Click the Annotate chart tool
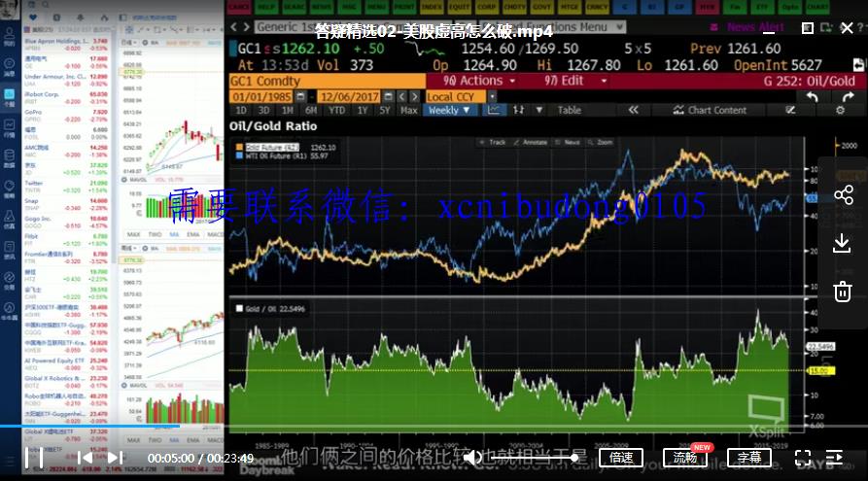 point(531,142)
